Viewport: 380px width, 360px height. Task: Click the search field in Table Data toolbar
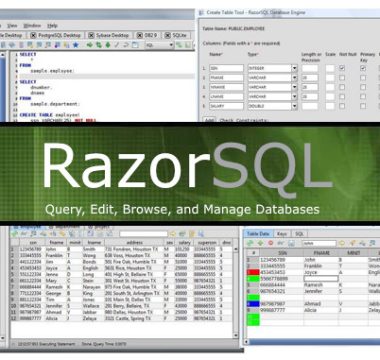319,243
